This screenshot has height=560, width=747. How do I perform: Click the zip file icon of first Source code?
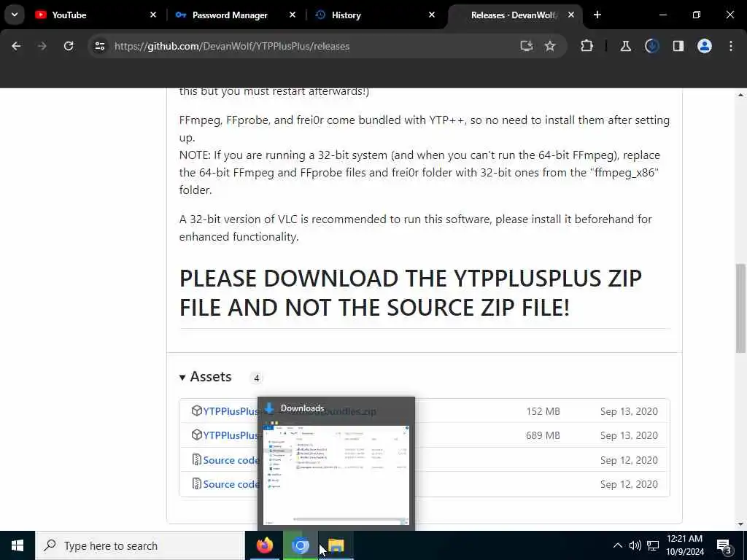pyautogui.click(x=196, y=459)
